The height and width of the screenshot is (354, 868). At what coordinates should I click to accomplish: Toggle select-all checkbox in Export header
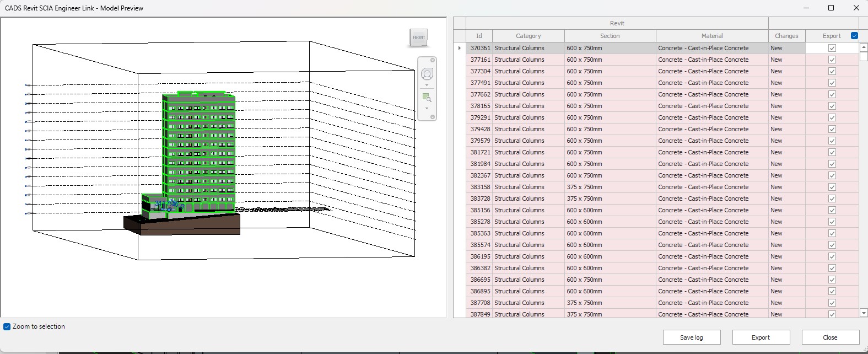pyautogui.click(x=854, y=36)
